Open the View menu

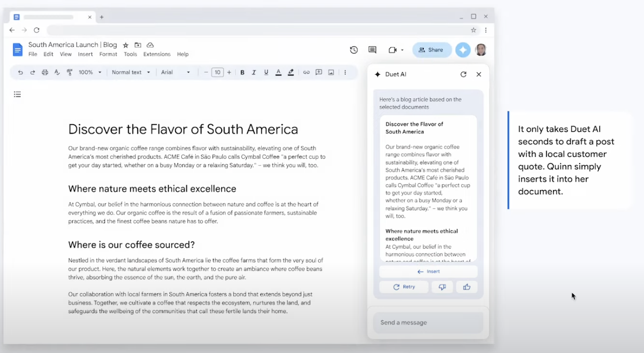65,54
